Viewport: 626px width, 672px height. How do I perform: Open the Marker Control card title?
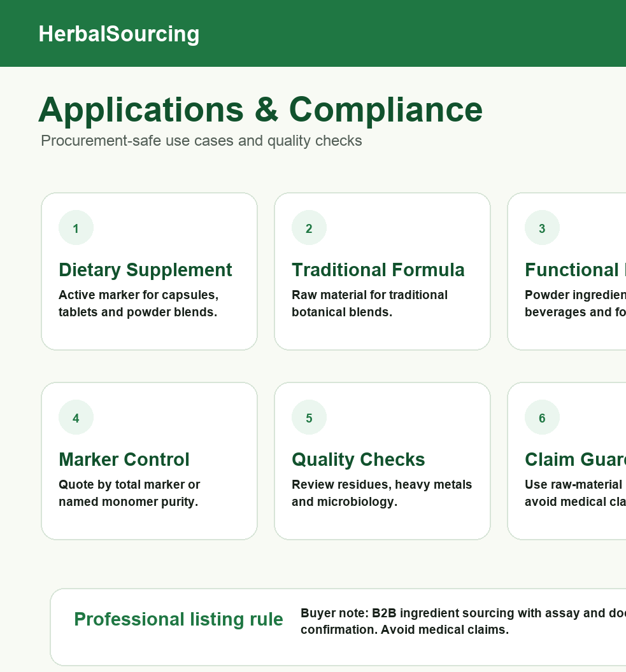[x=124, y=459]
